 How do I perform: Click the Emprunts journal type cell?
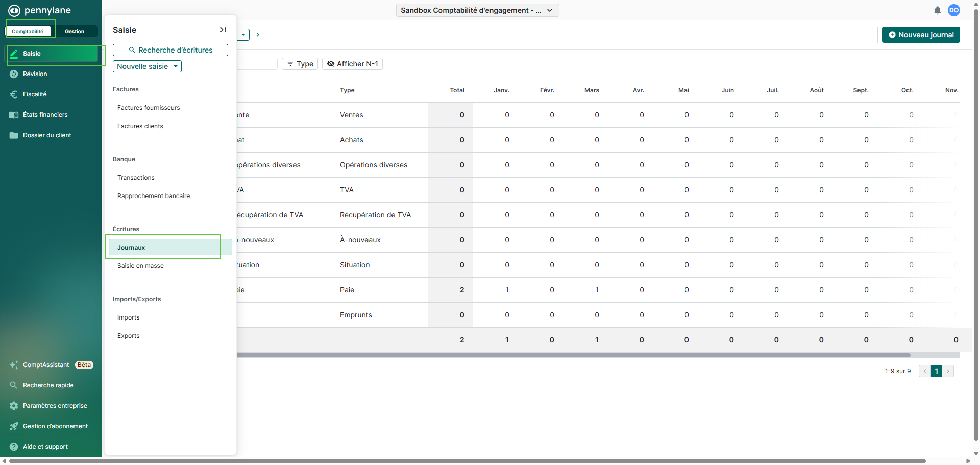[x=356, y=315]
